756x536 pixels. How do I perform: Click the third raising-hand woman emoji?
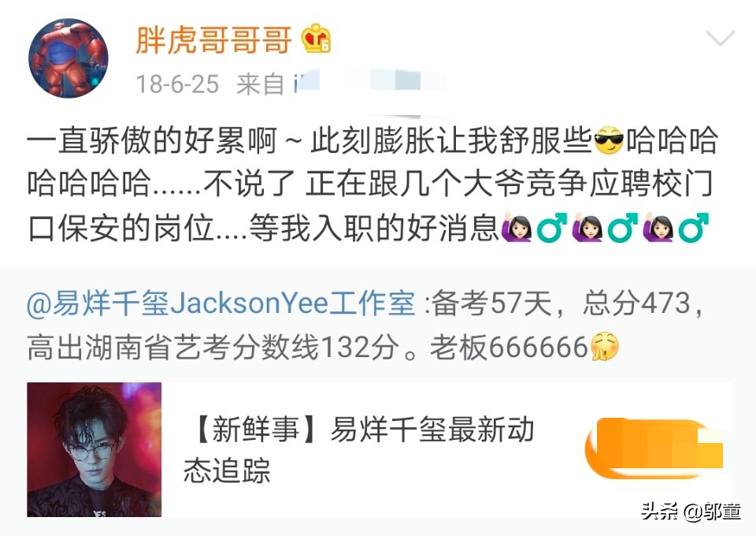658,227
